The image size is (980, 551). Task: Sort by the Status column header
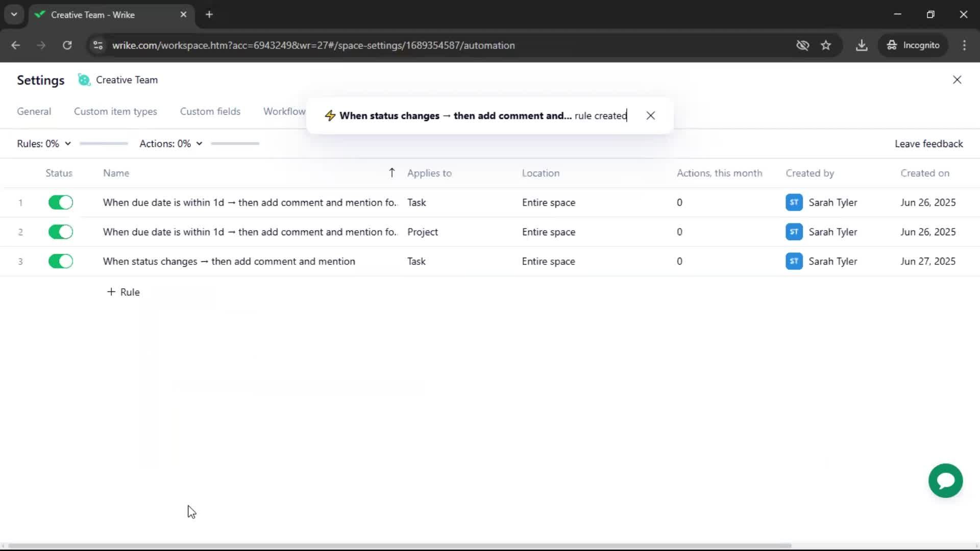click(x=59, y=173)
